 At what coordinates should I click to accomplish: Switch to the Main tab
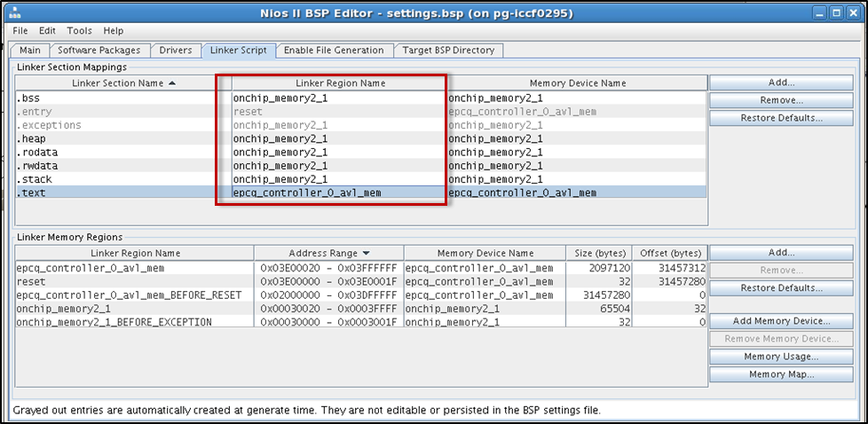click(30, 51)
